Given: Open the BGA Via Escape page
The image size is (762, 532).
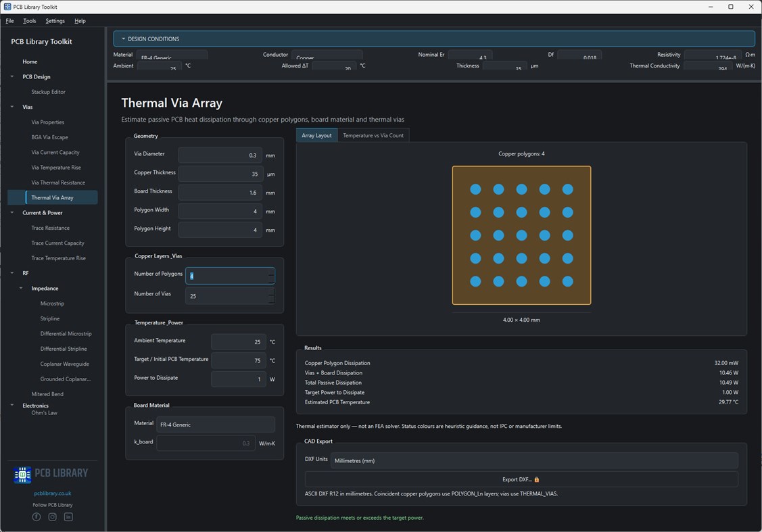Looking at the screenshot, I should [49, 137].
